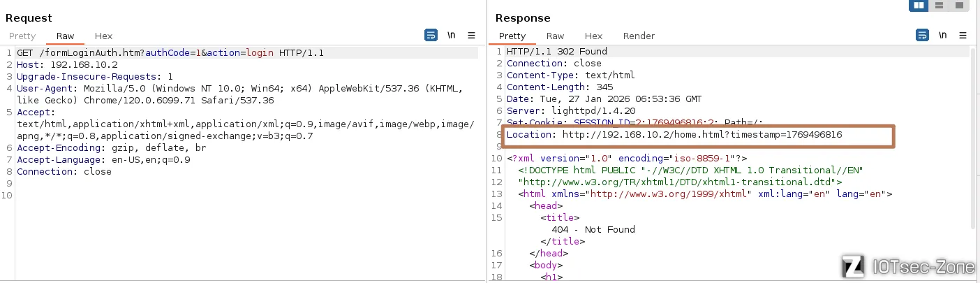This screenshot has width=980, height=283.
Task: Select the Pretty tab in the Response panel
Action: (512, 36)
